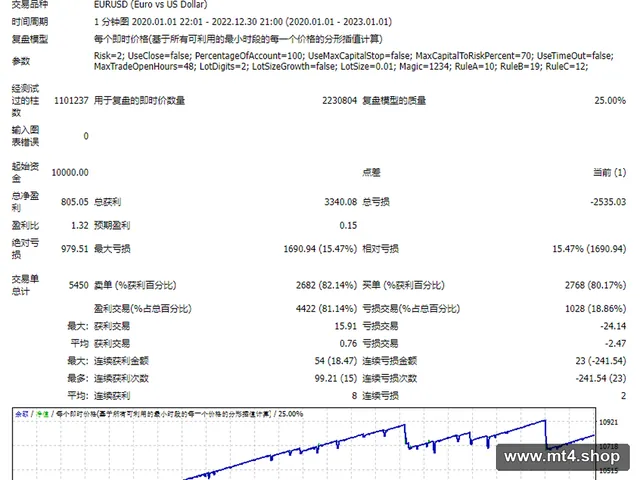Image resolution: width=640 pixels, height=480 pixels.
Task: Click average consecutive losses value 2
Action: [623, 396]
